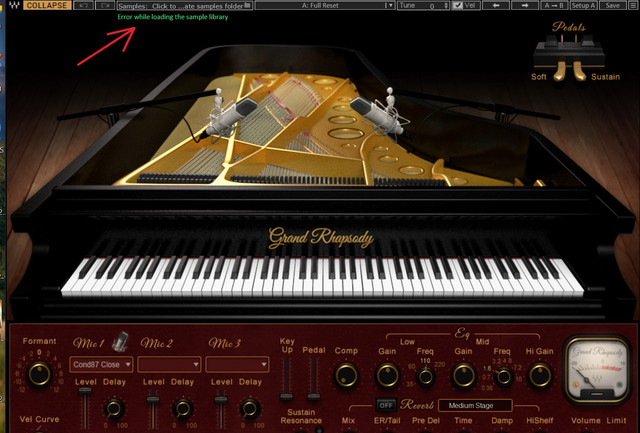Load previous preset with left arrow

tap(496, 6)
